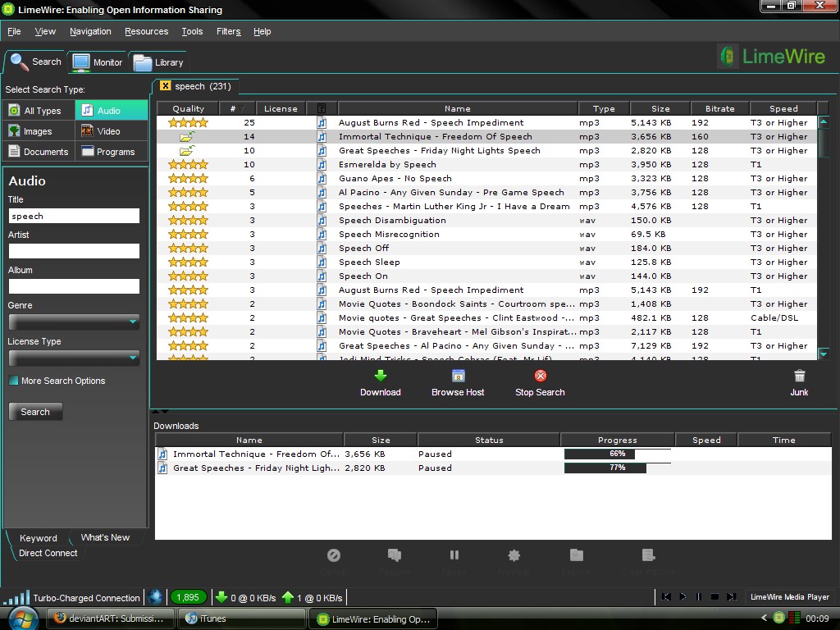This screenshot has width=840, height=630.
Task: Click the Album input field
Action: tap(74, 286)
